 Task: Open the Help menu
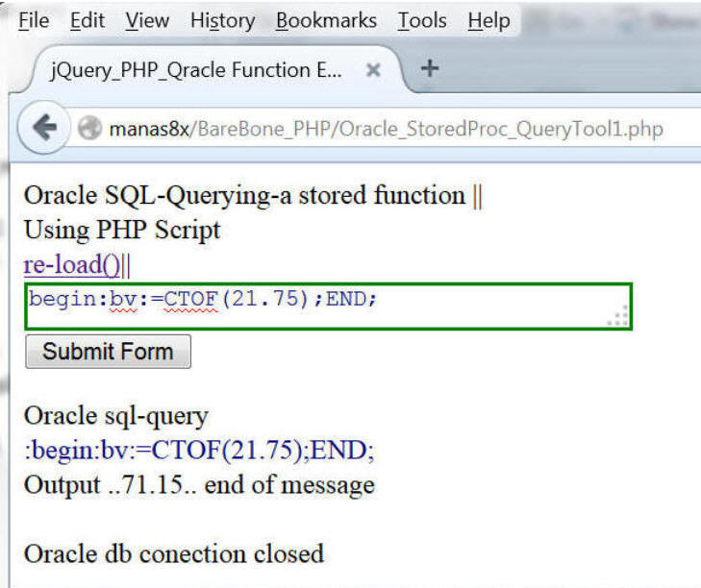click(488, 20)
